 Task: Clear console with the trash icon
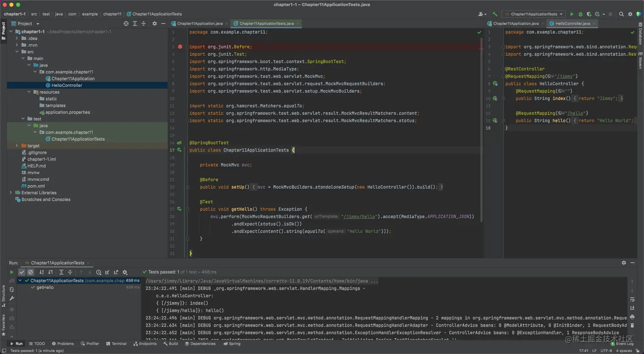pos(632,325)
